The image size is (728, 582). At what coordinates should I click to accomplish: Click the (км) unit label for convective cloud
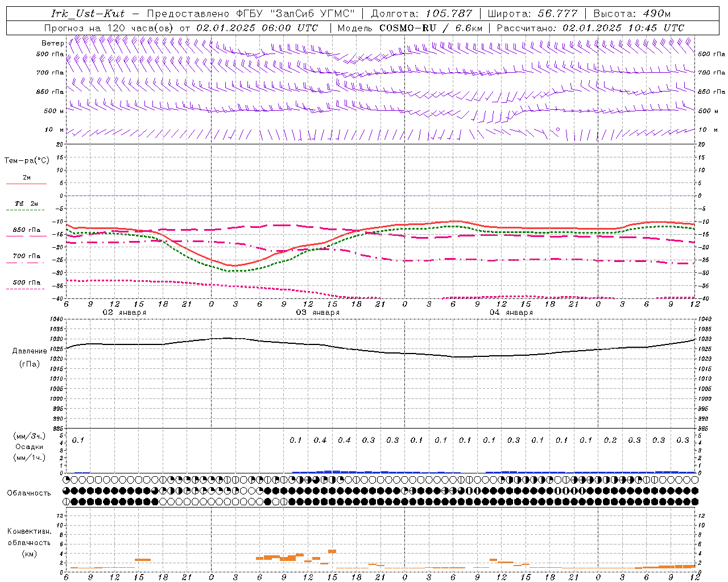(x=29, y=554)
